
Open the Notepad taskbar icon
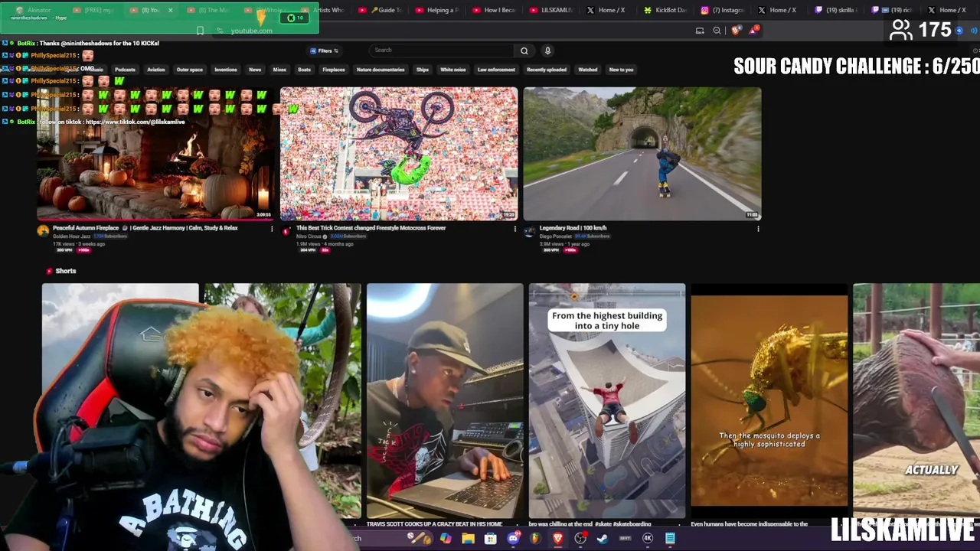pyautogui.click(x=670, y=539)
